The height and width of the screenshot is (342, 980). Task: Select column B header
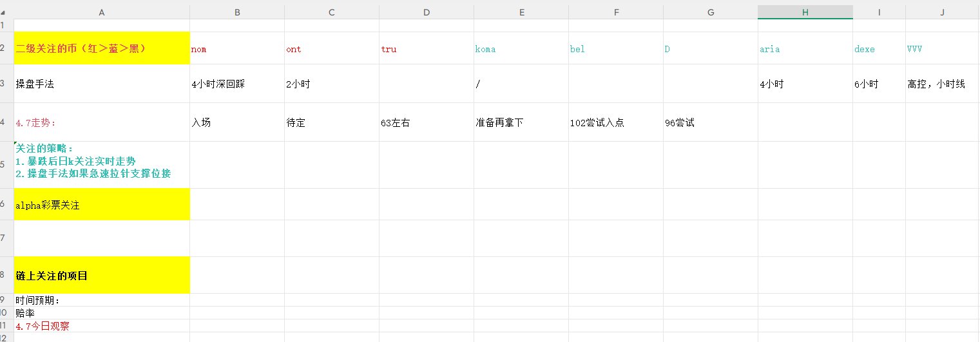tap(237, 12)
